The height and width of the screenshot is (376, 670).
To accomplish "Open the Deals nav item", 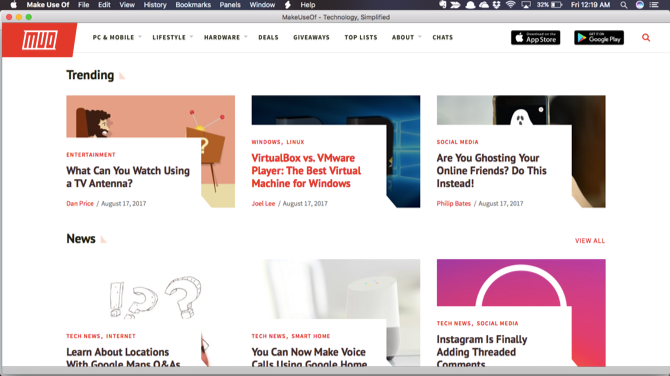I will tap(268, 38).
